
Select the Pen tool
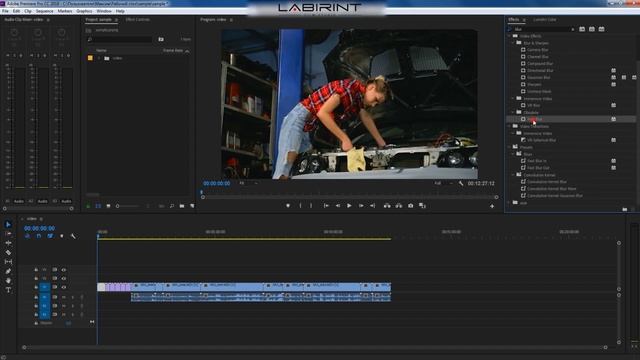coord(8,271)
